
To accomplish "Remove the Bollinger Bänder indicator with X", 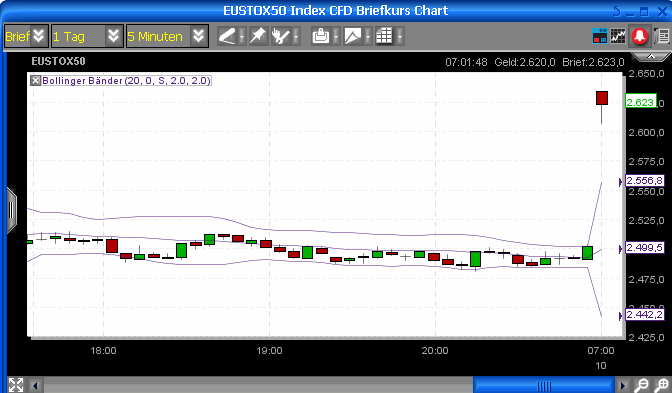I will (x=36, y=81).
